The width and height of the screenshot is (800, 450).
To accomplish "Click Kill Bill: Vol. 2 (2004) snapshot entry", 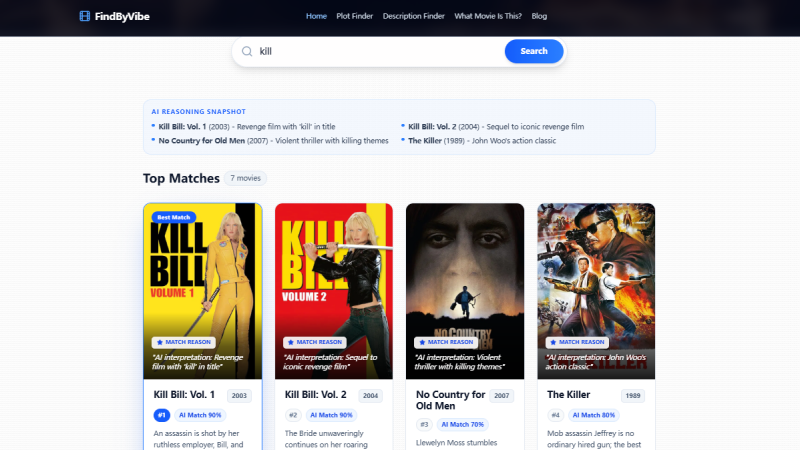I will tap(496, 127).
